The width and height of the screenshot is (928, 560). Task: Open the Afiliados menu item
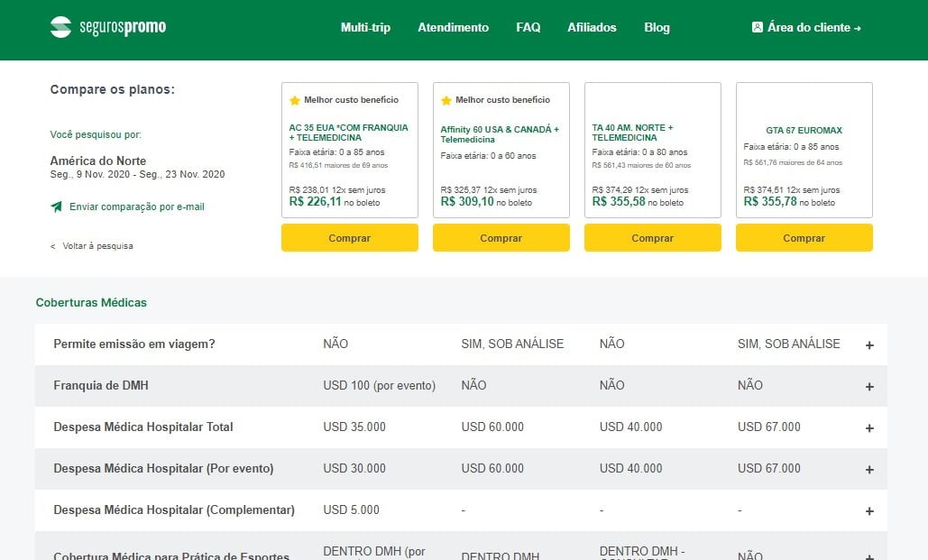(592, 27)
